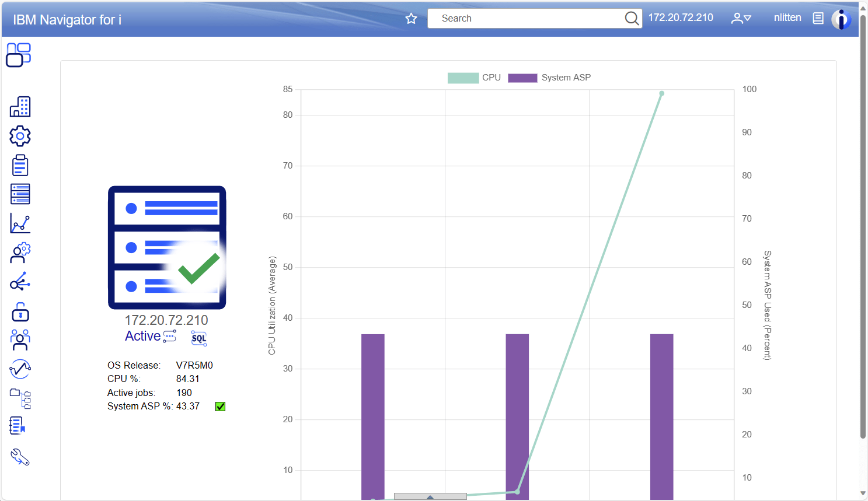Open the notebook with bookmark icon
This screenshot has height=501, width=868.
tap(18, 426)
